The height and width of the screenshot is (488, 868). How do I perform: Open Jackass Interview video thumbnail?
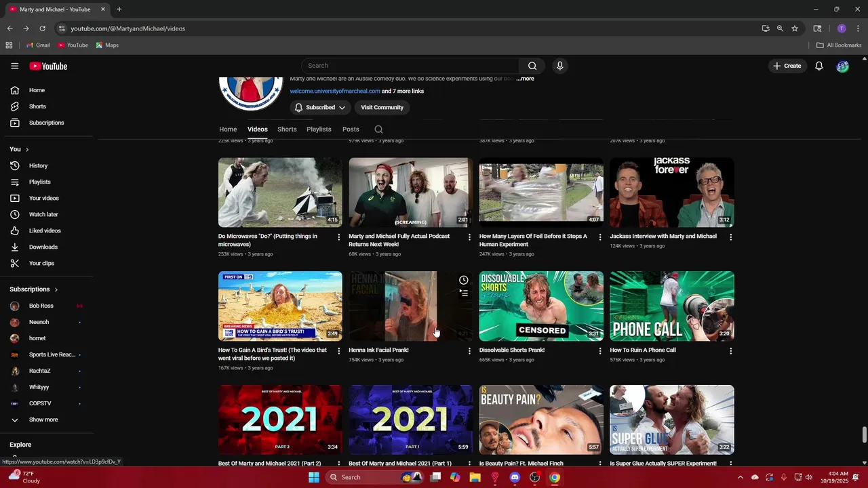point(672,192)
